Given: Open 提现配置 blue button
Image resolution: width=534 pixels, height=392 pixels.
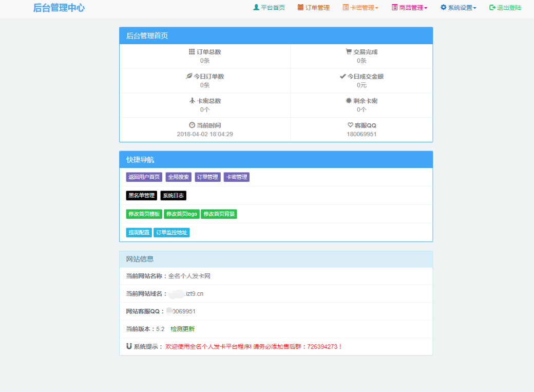Looking at the screenshot, I should pos(139,232).
